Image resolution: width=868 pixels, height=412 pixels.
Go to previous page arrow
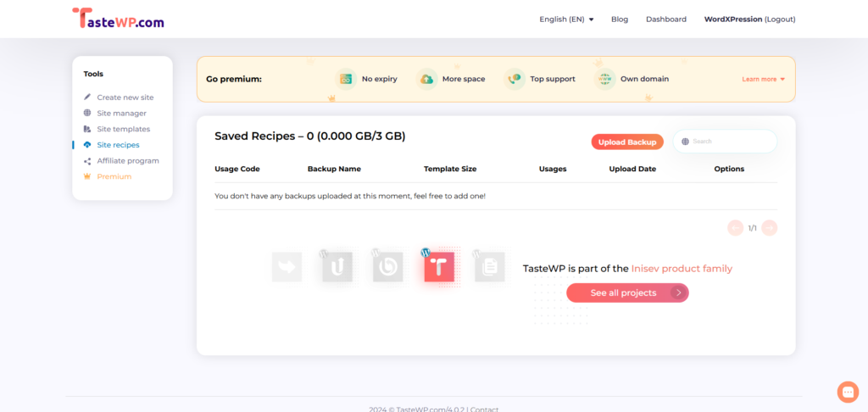point(736,228)
